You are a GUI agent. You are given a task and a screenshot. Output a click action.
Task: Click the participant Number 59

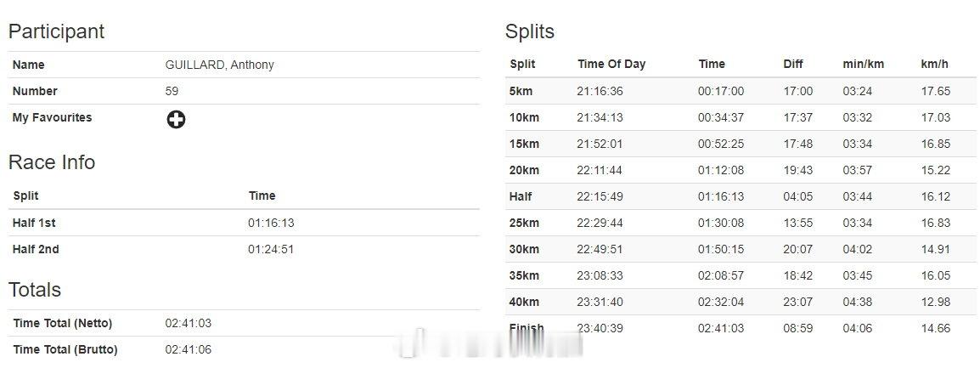click(x=172, y=92)
